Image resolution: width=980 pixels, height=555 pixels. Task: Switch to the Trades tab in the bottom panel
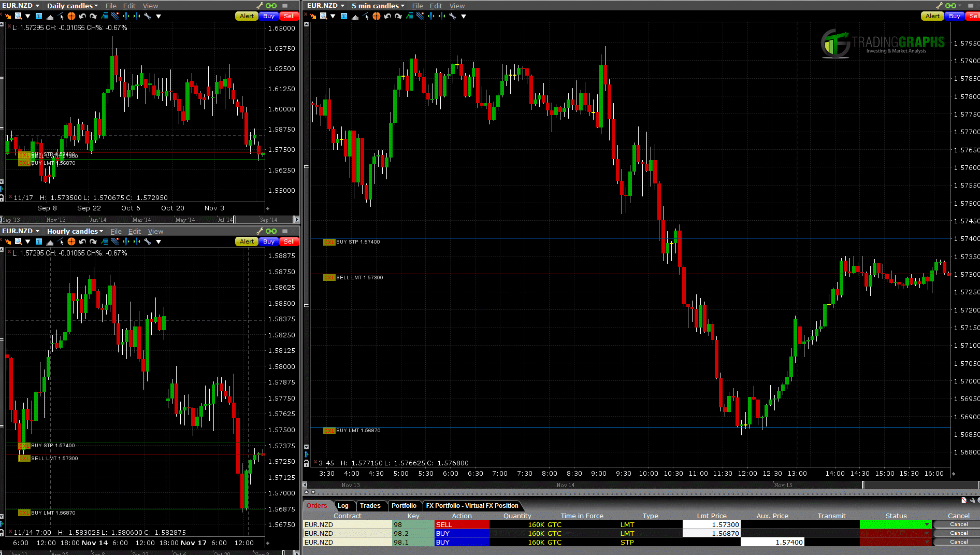[x=371, y=506]
